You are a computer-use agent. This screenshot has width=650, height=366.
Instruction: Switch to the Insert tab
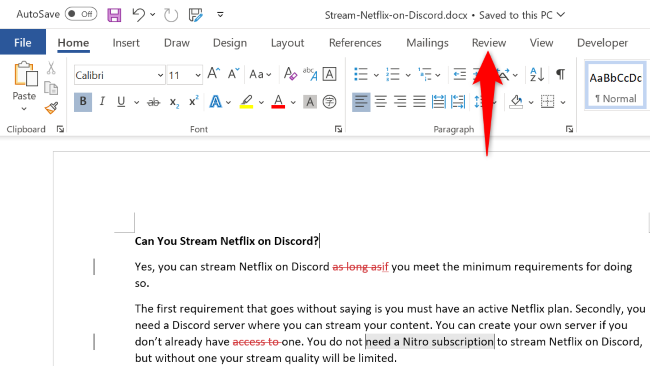(x=126, y=43)
